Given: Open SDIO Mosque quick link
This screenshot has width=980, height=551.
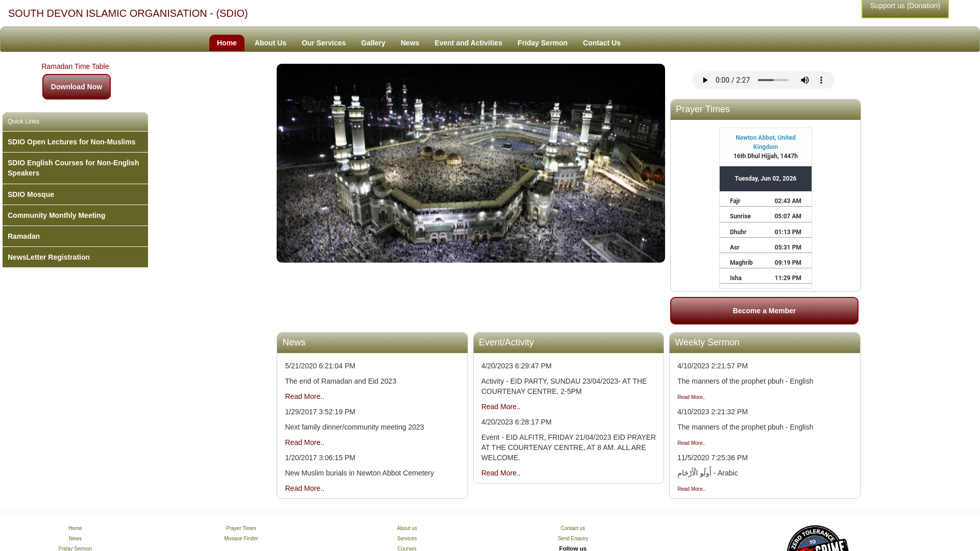Looking at the screenshot, I should click(75, 194).
